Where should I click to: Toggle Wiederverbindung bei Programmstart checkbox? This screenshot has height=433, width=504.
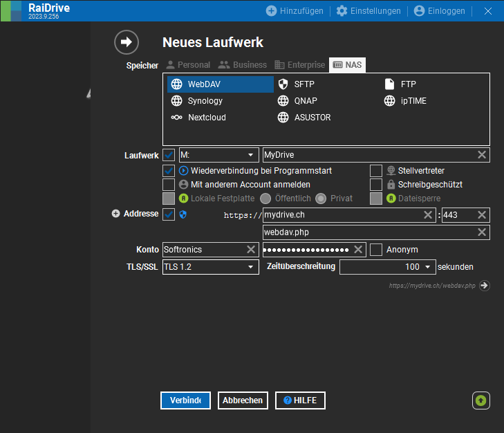click(x=169, y=171)
